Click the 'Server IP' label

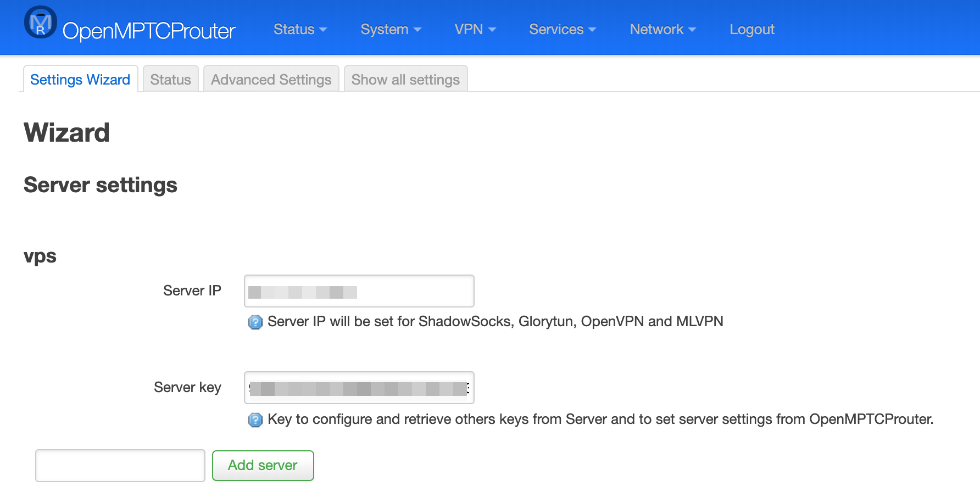[x=192, y=290]
